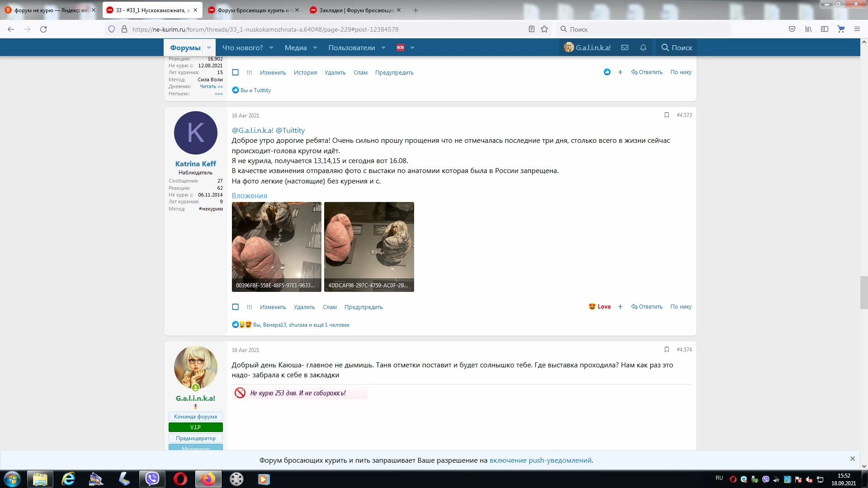Open the Медиа menu

[296, 47]
